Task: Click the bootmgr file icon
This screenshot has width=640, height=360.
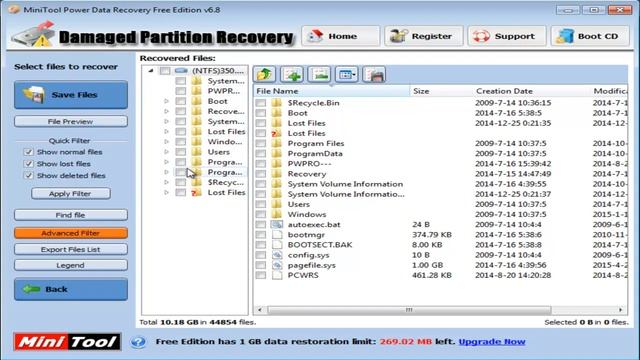Action: pos(277,235)
